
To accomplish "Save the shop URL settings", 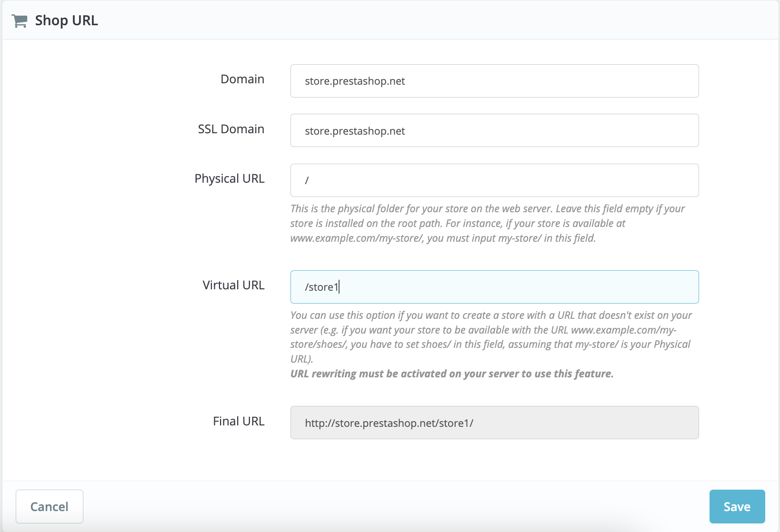I will [x=737, y=506].
